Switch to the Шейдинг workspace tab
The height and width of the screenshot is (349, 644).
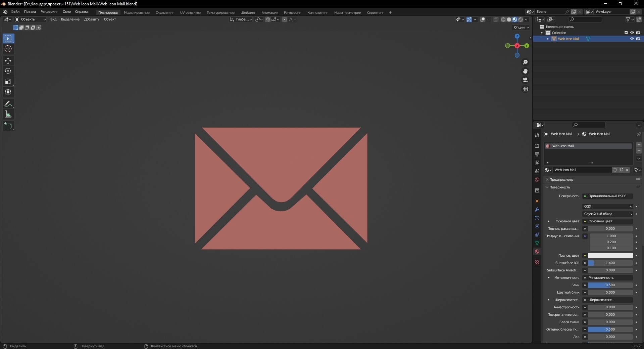248,12
